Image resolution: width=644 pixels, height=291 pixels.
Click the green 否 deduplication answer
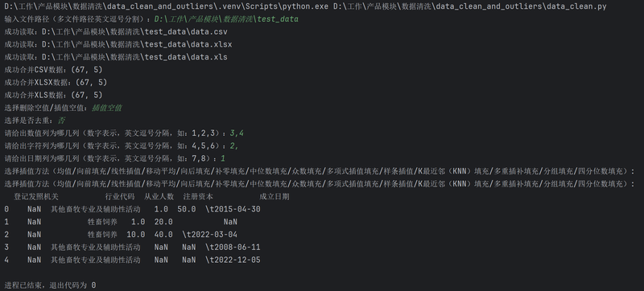point(62,121)
